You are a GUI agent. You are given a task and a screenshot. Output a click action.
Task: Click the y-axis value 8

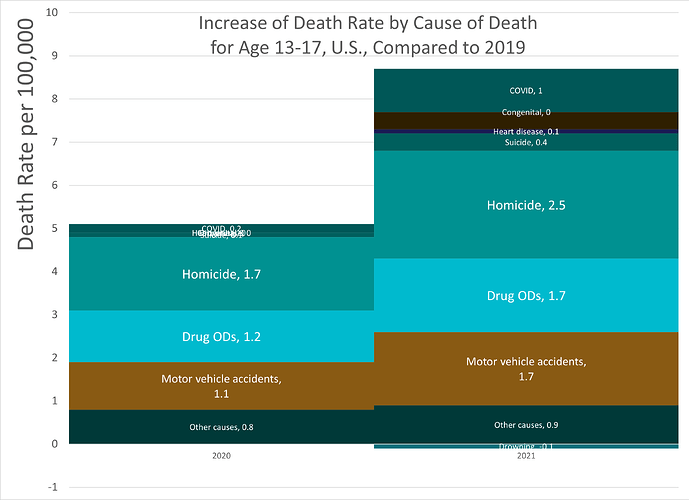(54, 98)
